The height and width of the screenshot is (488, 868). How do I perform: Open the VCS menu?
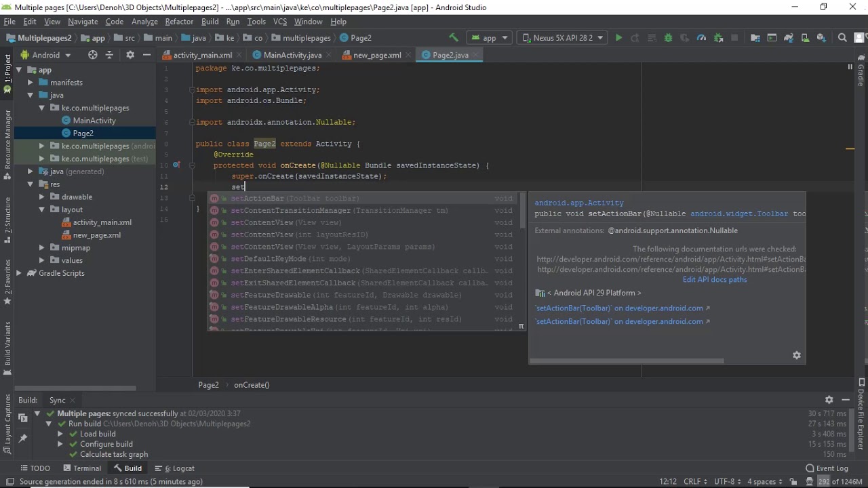280,22
